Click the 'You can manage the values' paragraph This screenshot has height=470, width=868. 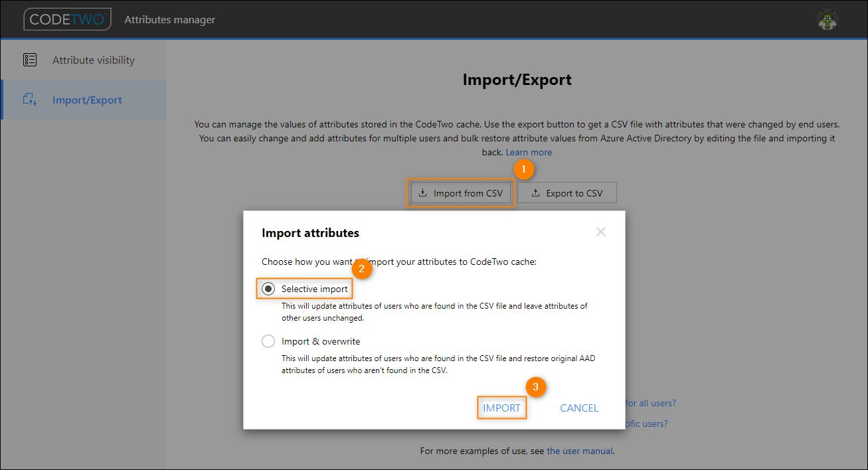click(517, 138)
